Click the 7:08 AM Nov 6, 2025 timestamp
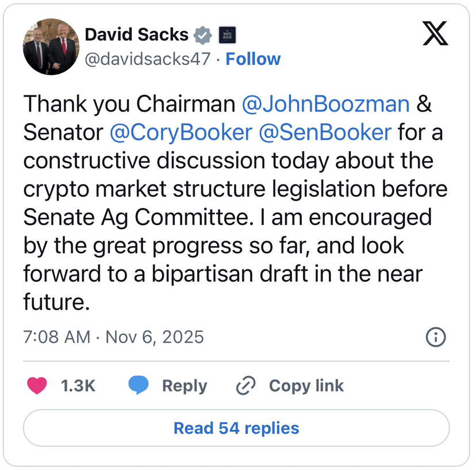Viewport: 476px width, 470px height. pos(114,337)
